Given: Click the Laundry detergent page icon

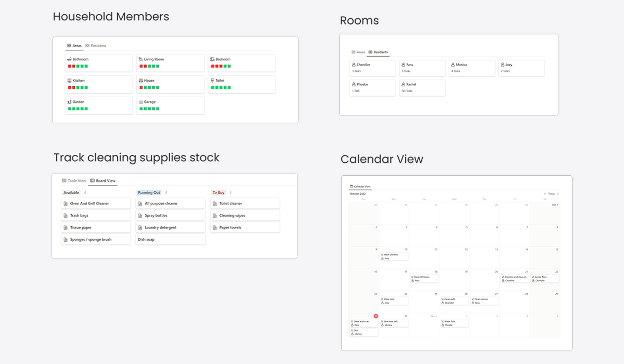Looking at the screenshot, I should tap(140, 227).
